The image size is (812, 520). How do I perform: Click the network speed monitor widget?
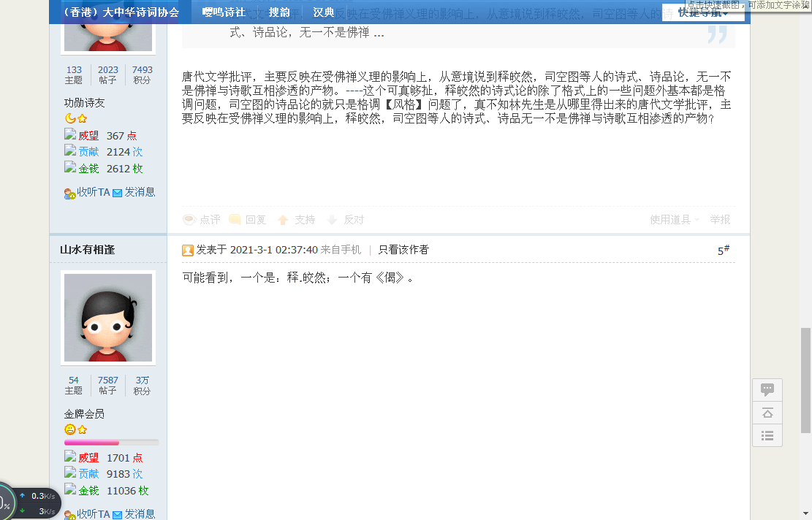click(x=30, y=503)
